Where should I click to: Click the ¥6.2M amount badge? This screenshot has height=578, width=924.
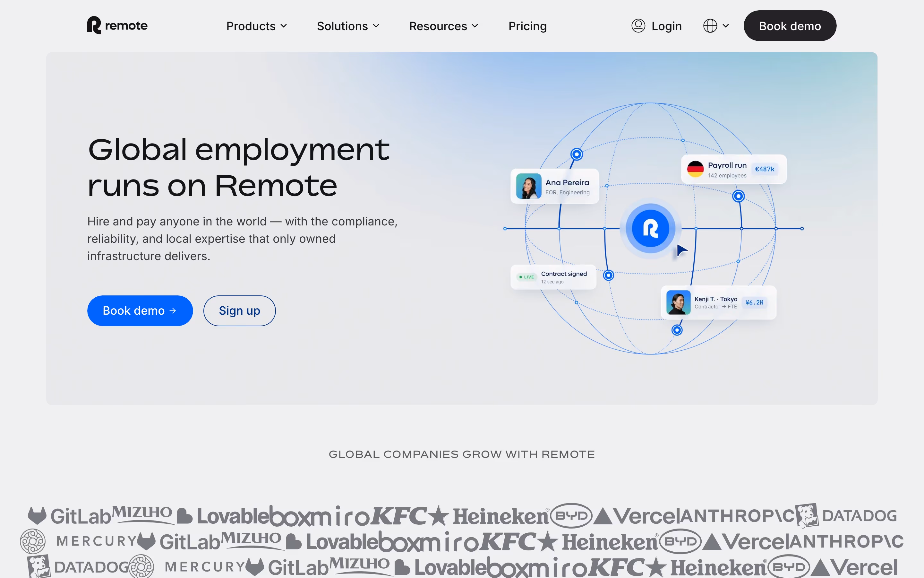point(754,302)
